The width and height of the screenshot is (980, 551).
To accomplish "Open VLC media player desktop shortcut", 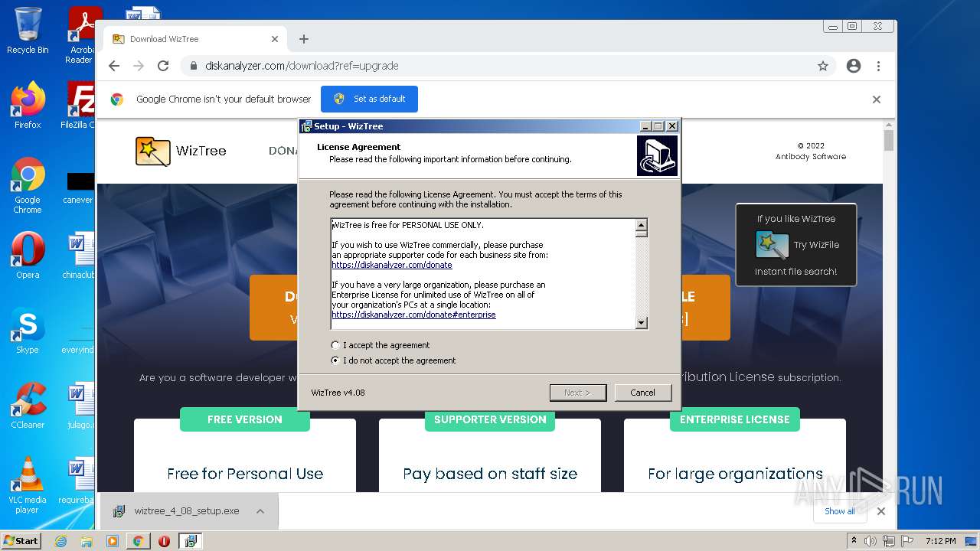I will tap(28, 485).
